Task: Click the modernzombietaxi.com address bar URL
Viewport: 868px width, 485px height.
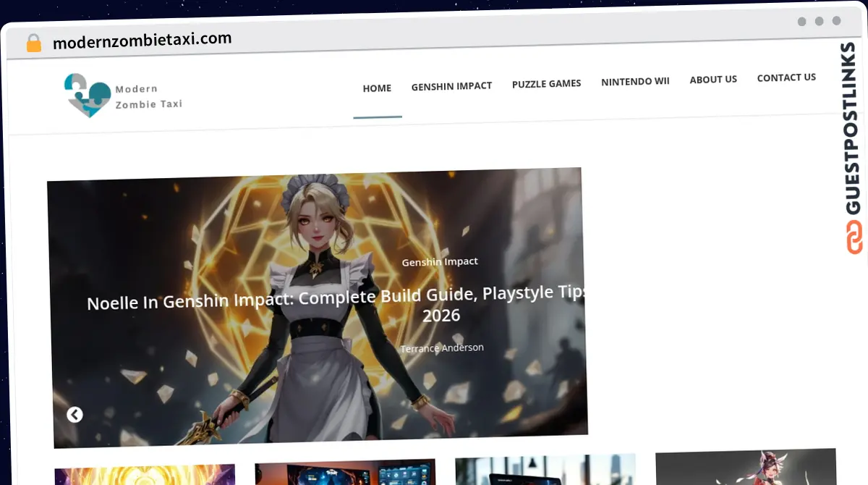Action: click(x=142, y=41)
